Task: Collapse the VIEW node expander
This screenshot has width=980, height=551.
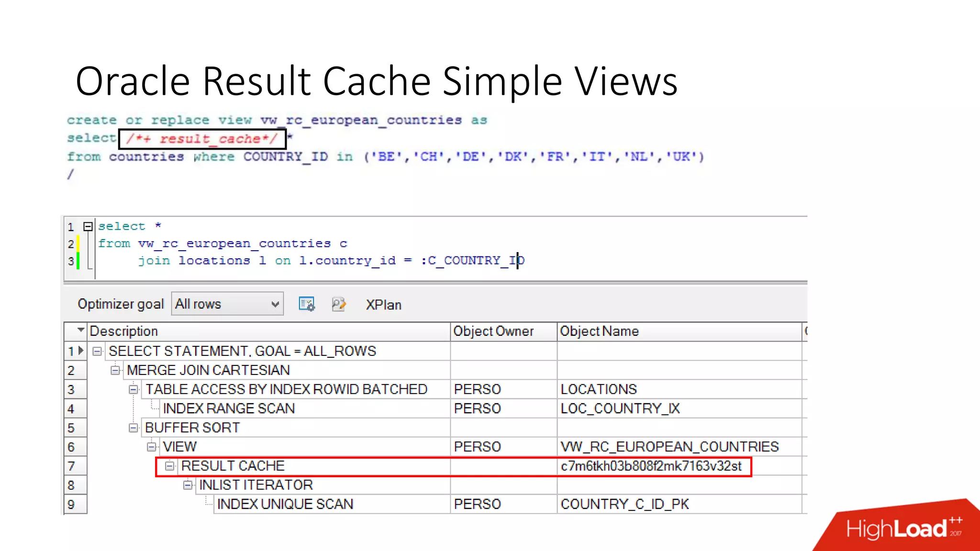Action: coord(152,447)
